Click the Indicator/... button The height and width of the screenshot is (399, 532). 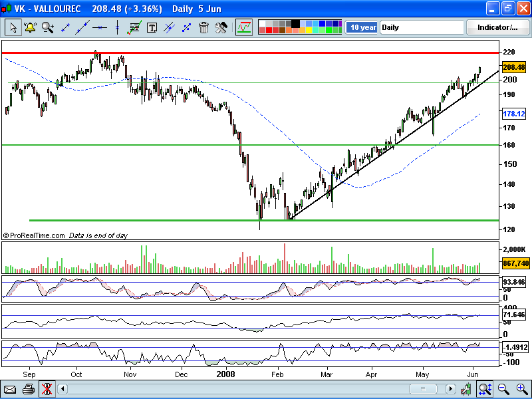point(497,27)
